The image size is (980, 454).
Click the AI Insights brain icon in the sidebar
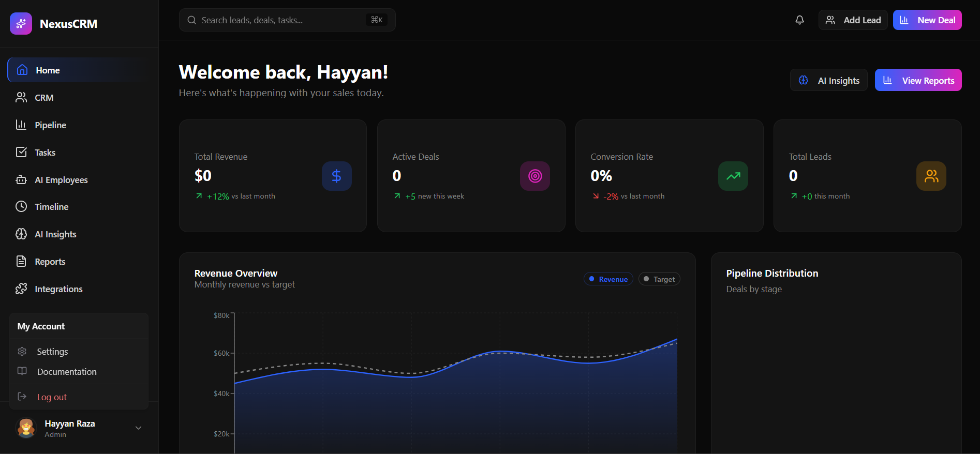pyautogui.click(x=21, y=234)
